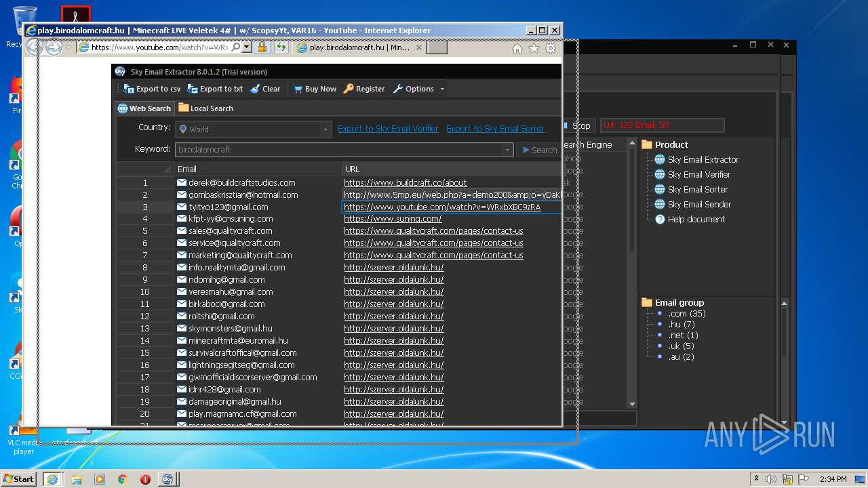Click the Clear broom icon
This screenshot has width=868, height=488.
coord(255,89)
